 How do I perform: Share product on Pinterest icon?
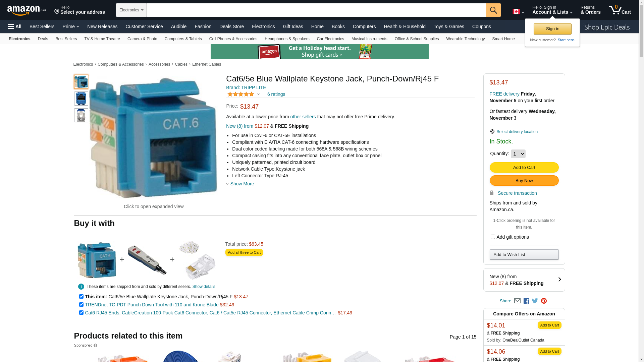544,301
